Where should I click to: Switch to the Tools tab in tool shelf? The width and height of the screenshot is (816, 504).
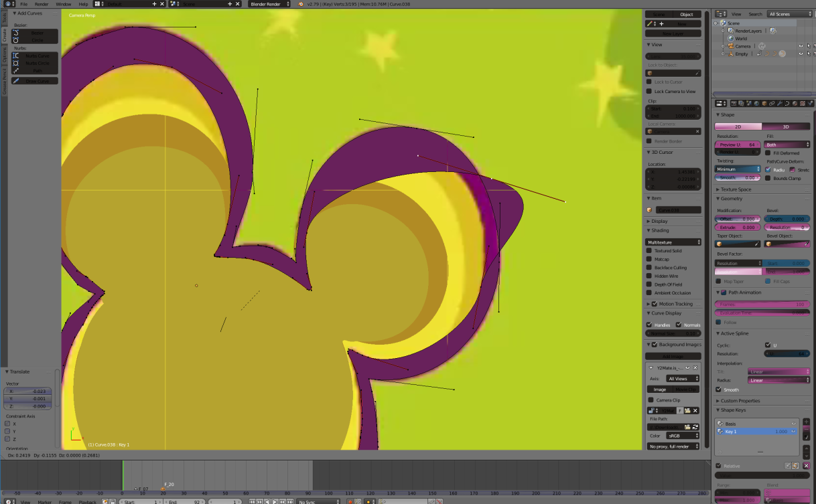(x=3, y=17)
